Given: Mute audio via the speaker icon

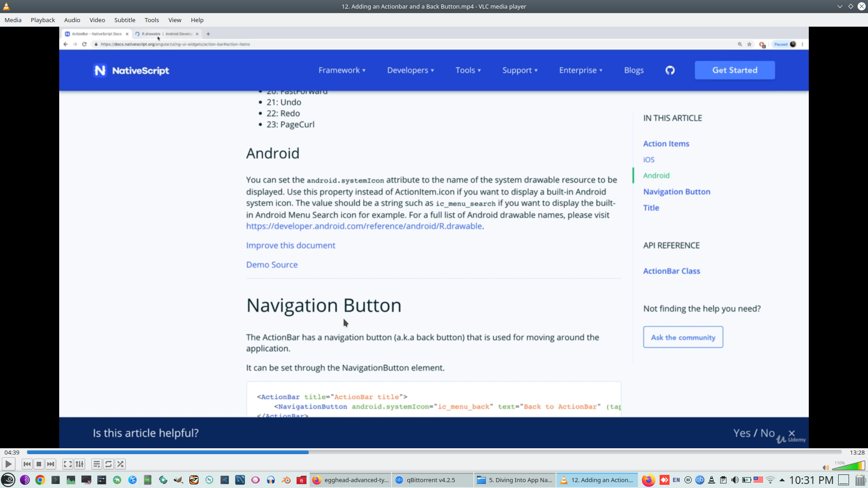Looking at the screenshot, I should pyautogui.click(x=826, y=468).
